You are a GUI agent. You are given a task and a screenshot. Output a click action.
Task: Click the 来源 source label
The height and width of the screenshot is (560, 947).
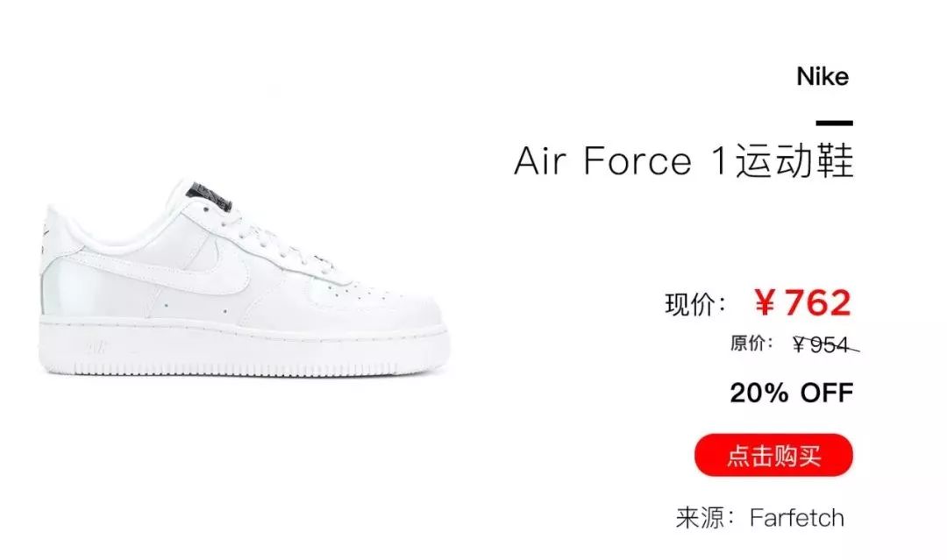705,518
